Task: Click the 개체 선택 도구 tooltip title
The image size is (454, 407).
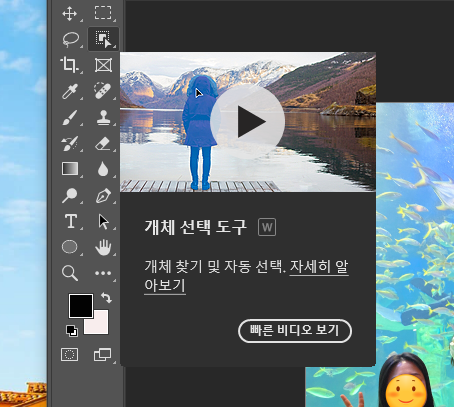Action: tap(196, 227)
